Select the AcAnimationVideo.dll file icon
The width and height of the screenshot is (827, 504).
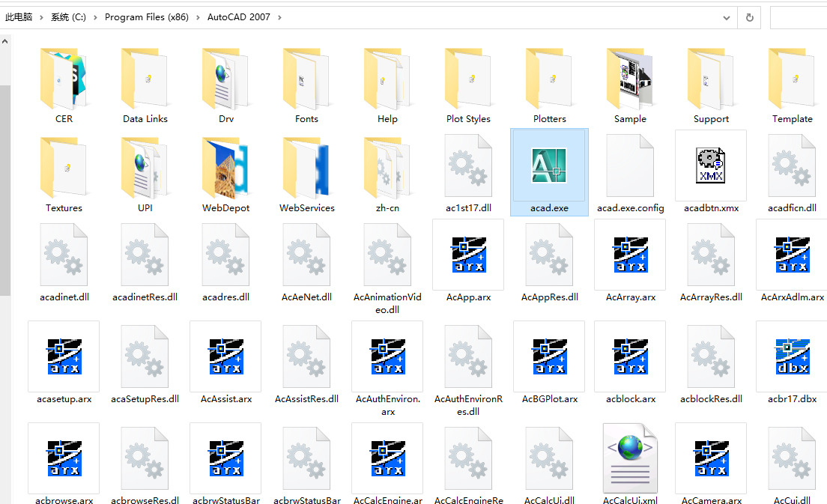388,255
